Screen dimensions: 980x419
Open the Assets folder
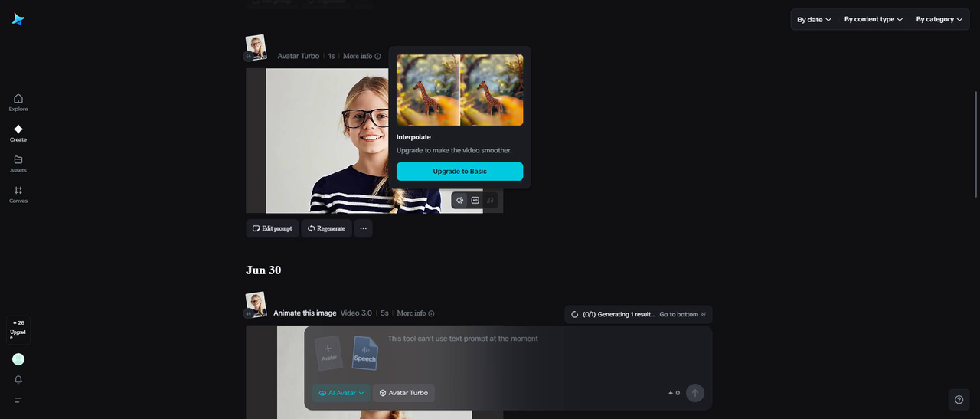(18, 163)
